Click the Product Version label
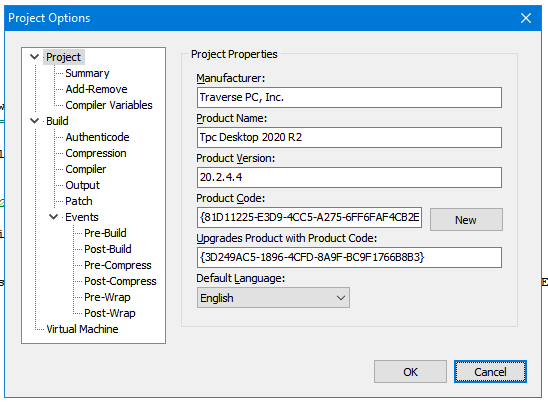This screenshot has height=404, width=548. pyautogui.click(x=236, y=158)
